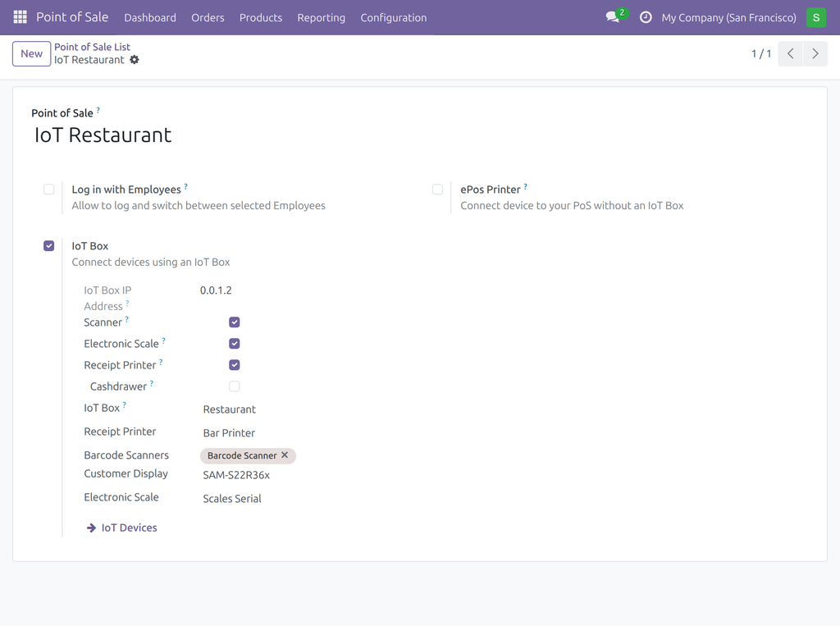Screen dimensions: 840x626
Task: Enable Log in with Employees checkbox
Action: (48, 190)
